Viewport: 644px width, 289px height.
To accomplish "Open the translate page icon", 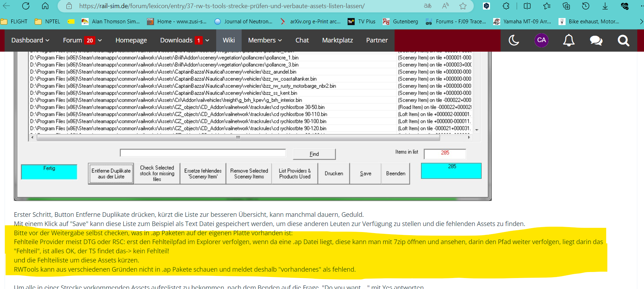I will point(427,6).
